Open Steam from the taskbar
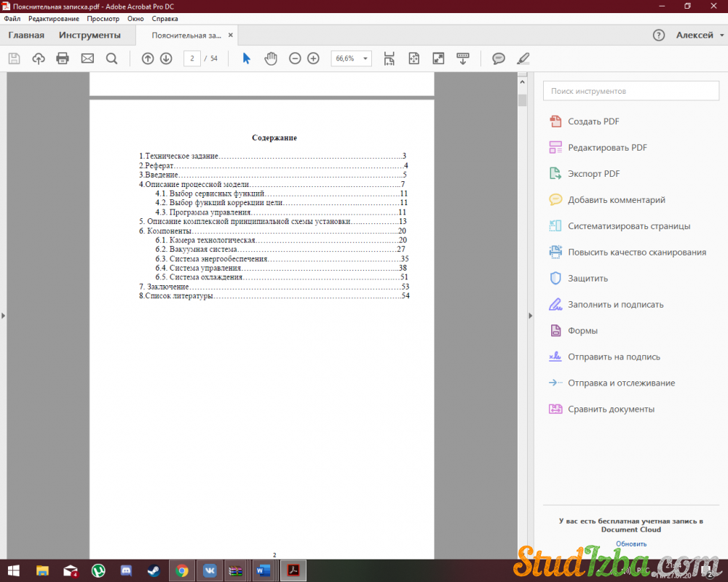The image size is (728, 582). pyautogui.click(x=154, y=570)
